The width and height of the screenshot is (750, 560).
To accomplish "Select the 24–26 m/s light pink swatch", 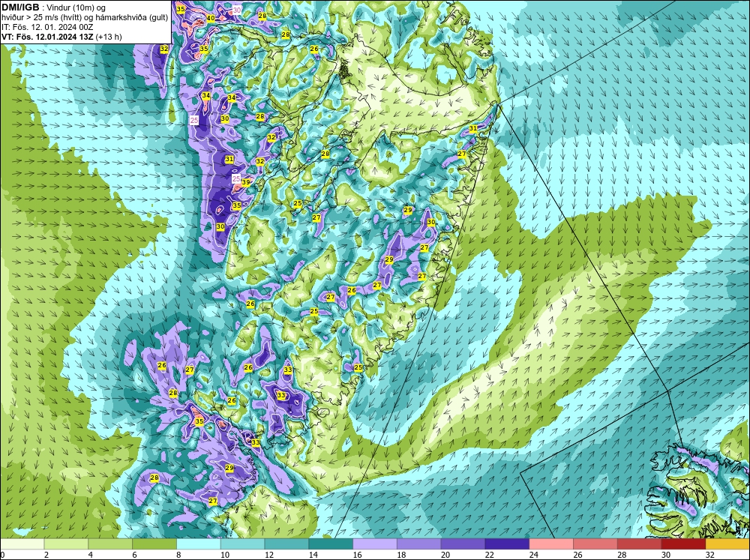I will click(x=551, y=544).
